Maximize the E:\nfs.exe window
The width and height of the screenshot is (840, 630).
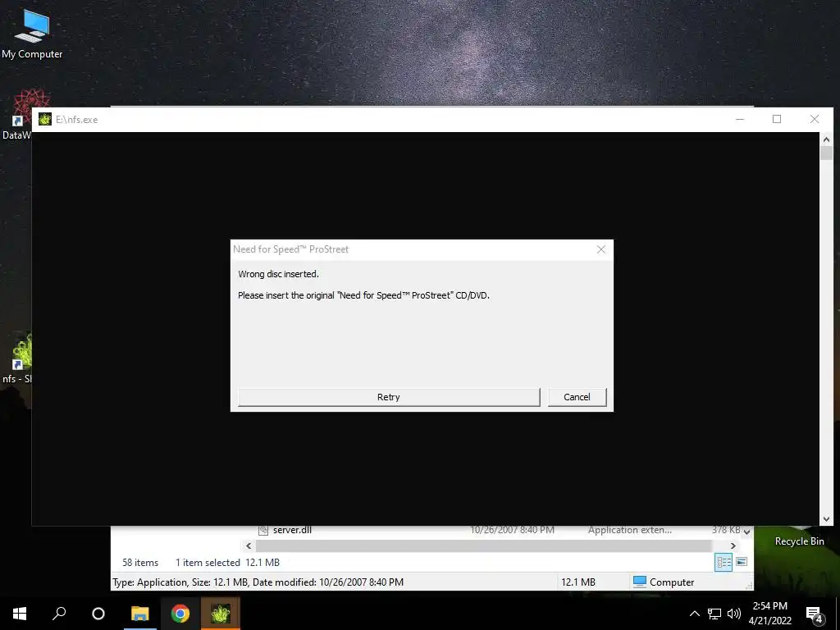pos(777,119)
